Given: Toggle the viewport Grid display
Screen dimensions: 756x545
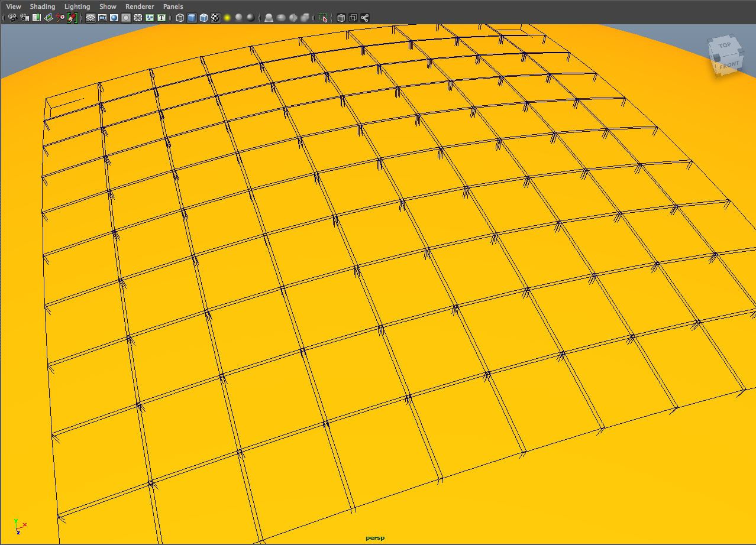Looking at the screenshot, I should click(x=91, y=18).
